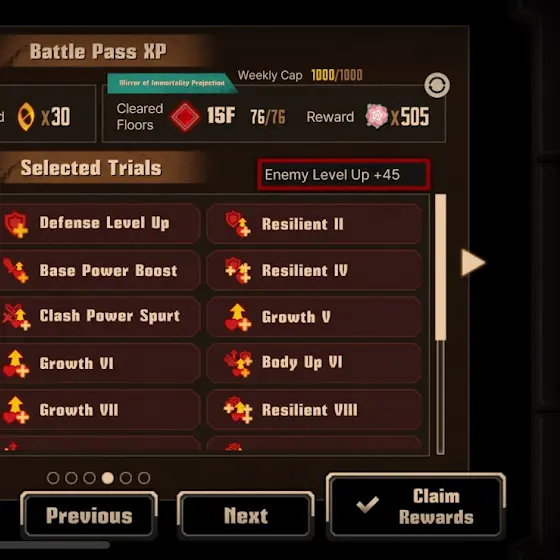Screen dimensions: 560x560
Task: Select the second page indicator dot
Action: (x=71, y=478)
